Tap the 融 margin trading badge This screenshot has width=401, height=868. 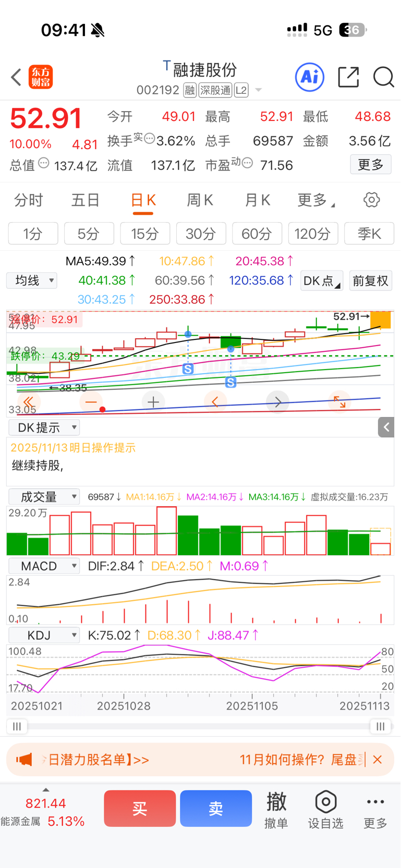click(190, 90)
